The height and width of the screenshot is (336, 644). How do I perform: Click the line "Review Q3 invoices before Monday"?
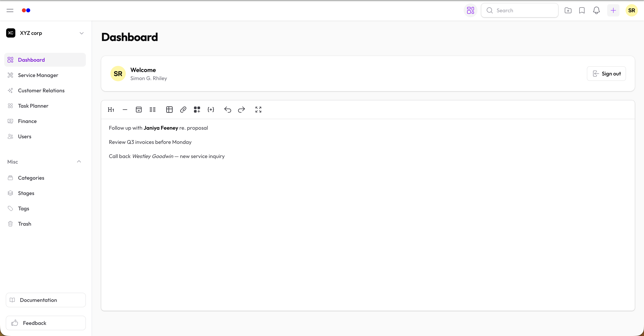coord(150,142)
